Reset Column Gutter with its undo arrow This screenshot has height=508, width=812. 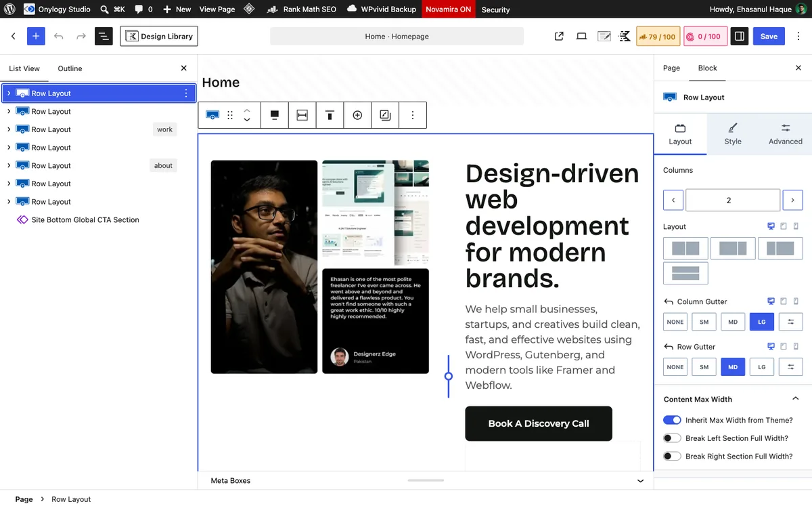click(669, 301)
